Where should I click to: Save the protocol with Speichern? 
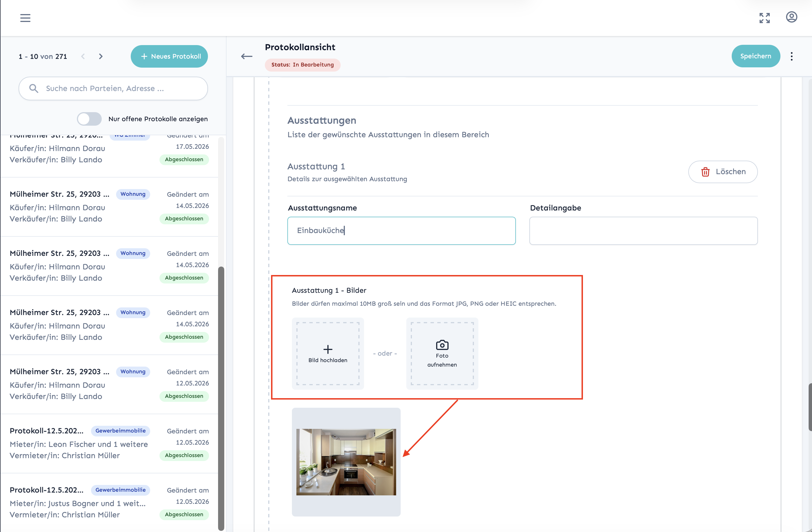755,56
